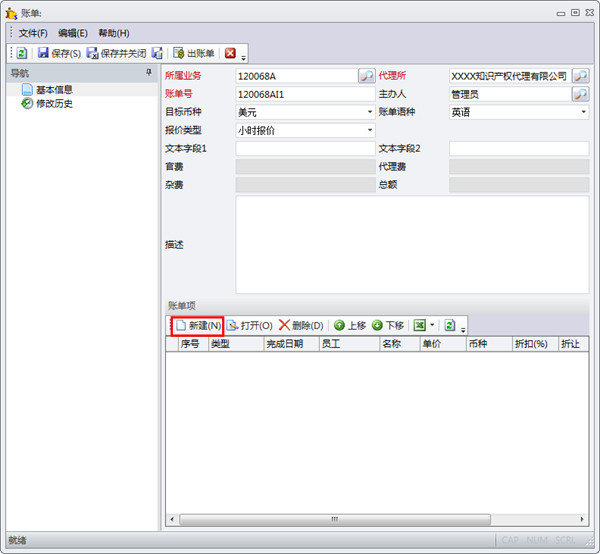Click the 币种 column header
The width and height of the screenshot is (600, 554).
point(489,344)
